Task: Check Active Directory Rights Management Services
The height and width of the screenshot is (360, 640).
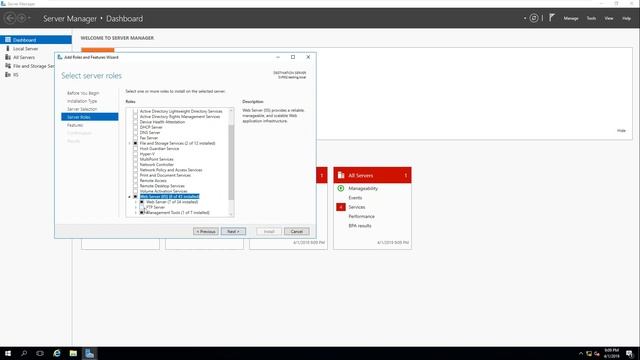Action: coord(135,116)
